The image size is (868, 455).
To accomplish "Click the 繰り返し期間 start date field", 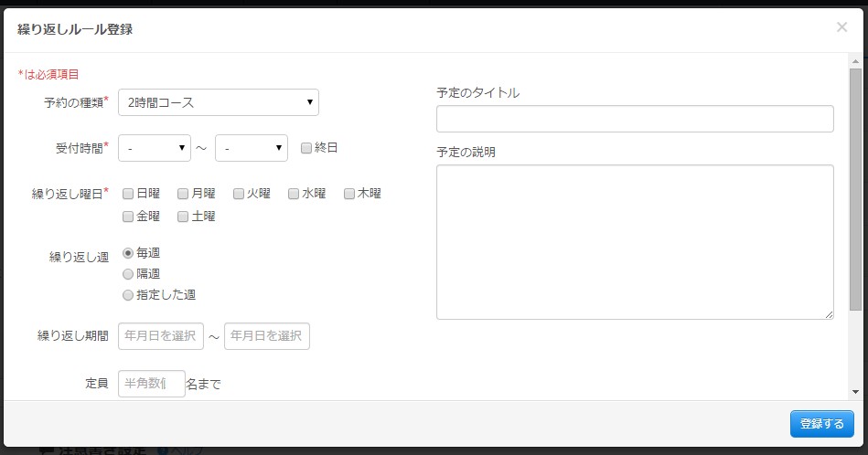I will pyautogui.click(x=161, y=336).
